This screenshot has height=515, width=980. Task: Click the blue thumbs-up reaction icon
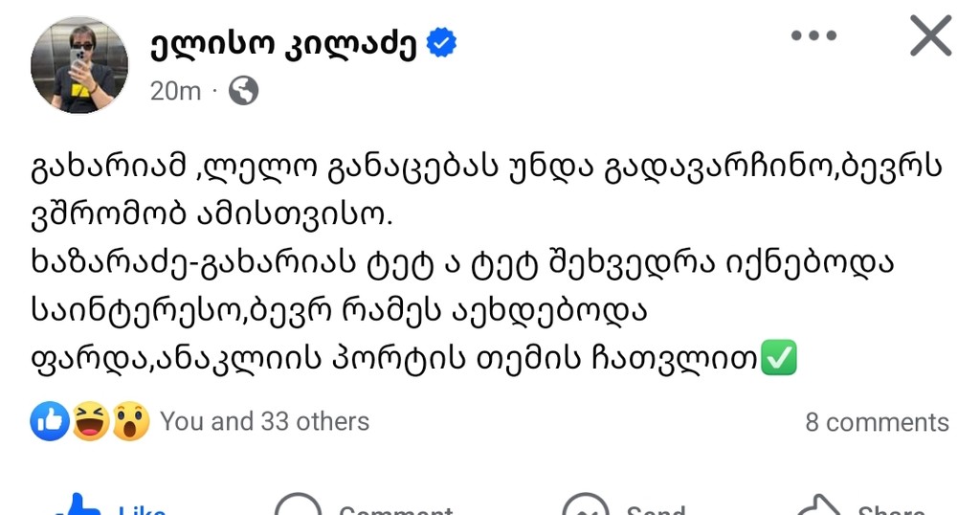point(50,421)
